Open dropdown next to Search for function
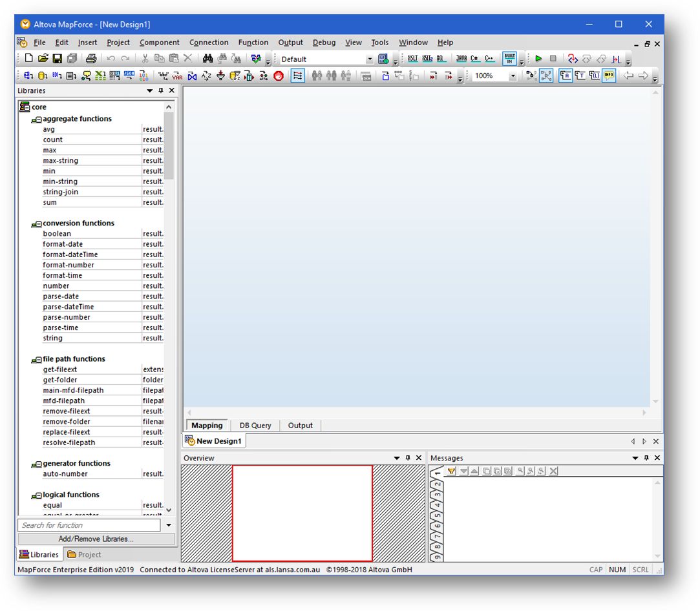Image resolution: width=700 pixels, height=611 pixels. [x=169, y=525]
